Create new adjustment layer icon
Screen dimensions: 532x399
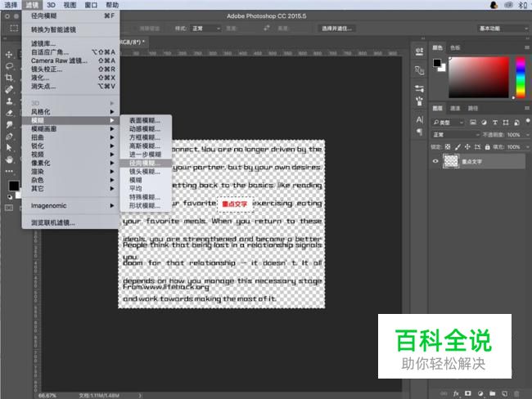point(480,393)
